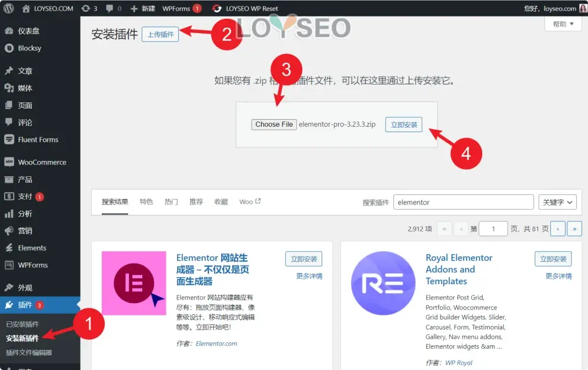Click user avatar in the admin bar

click(x=583, y=8)
